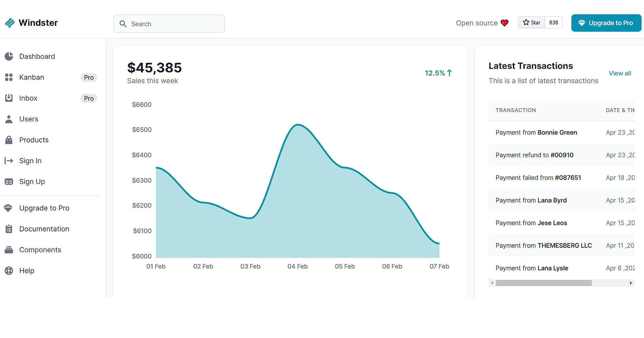Click the Windster logo icon
The height and width of the screenshot is (338, 644).
coord(10,23)
